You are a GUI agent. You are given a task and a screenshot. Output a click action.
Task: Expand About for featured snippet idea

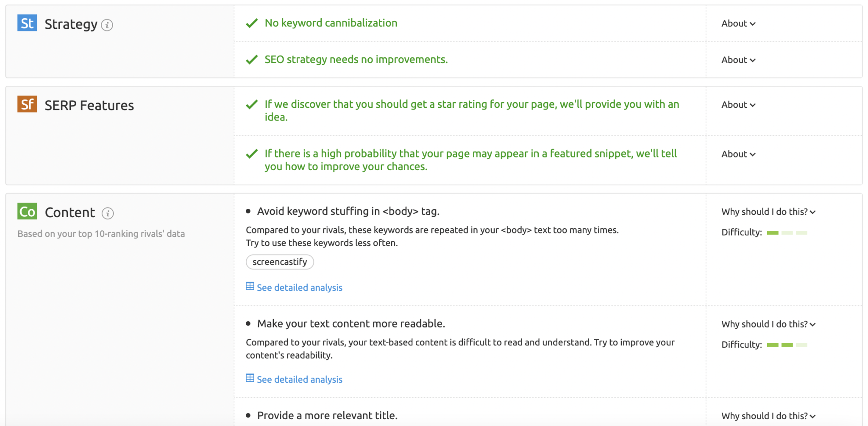(x=738, y=154)
